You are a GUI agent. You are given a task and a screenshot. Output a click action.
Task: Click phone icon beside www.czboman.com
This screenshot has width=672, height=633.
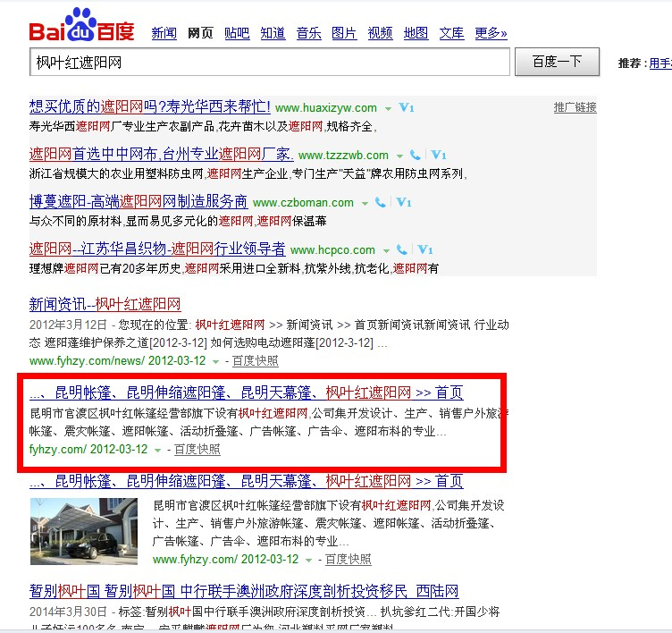pos(381,203)
